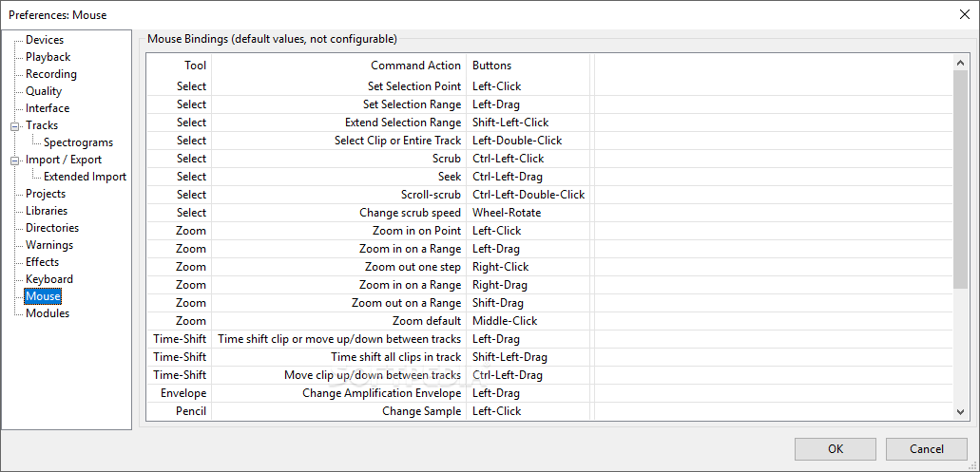Open the Effects preferences page
The width and height of the screenshot is (980, 472).
click(43, 262)
